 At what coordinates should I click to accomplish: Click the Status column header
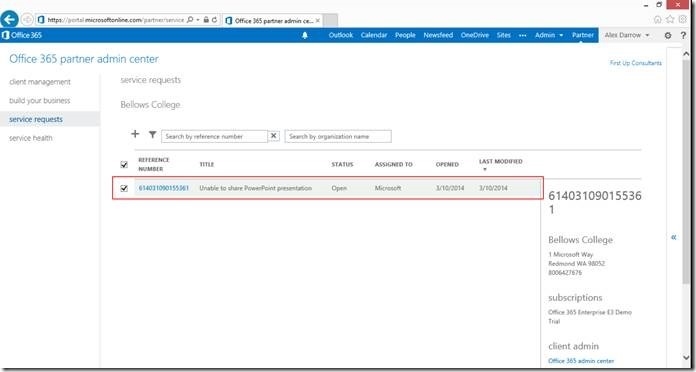coord(342,164)
